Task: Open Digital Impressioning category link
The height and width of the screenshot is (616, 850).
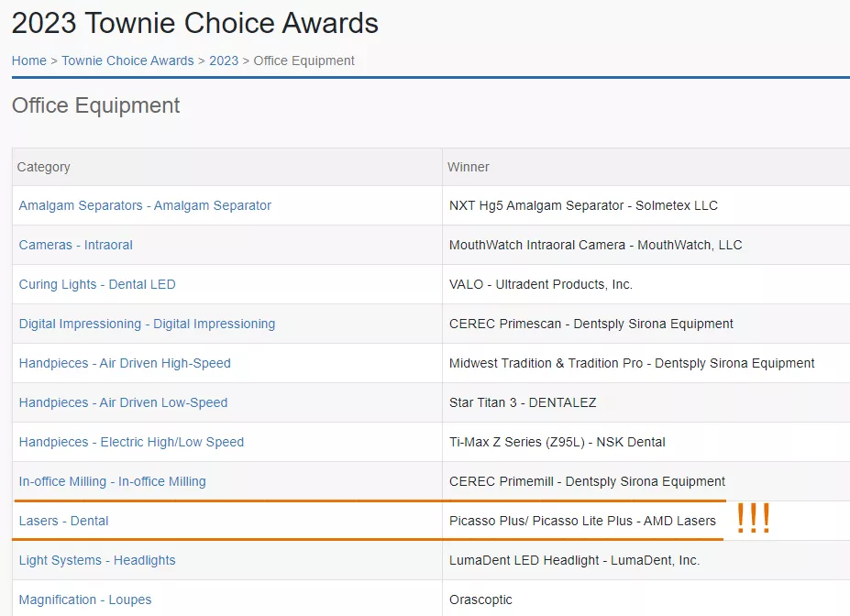Action: (x=147, y=324)
